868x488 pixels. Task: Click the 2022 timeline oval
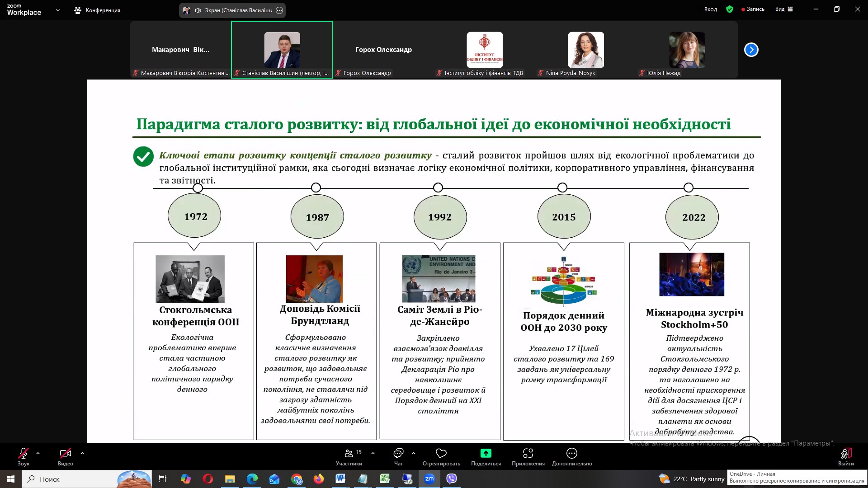point(692,217)
